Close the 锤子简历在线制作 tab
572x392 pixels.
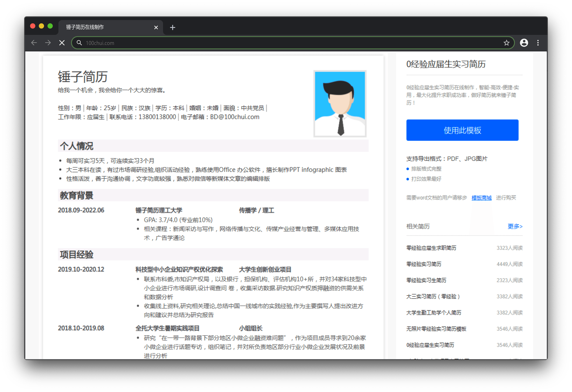[x=156, y=27]
